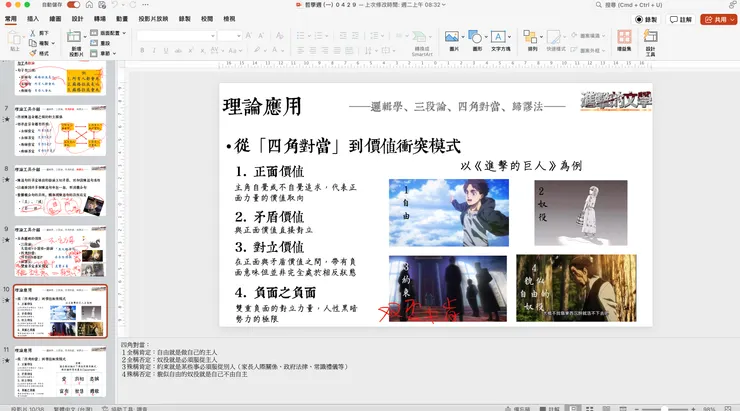Open the 章節 section dropdown
This screenshot has width=740, height=411.
[x=103, y=53]
